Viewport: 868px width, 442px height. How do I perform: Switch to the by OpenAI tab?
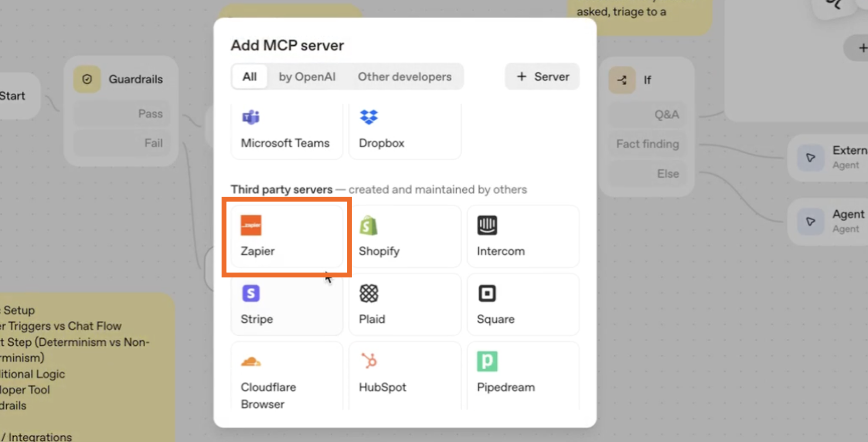[x=307, y=76]
